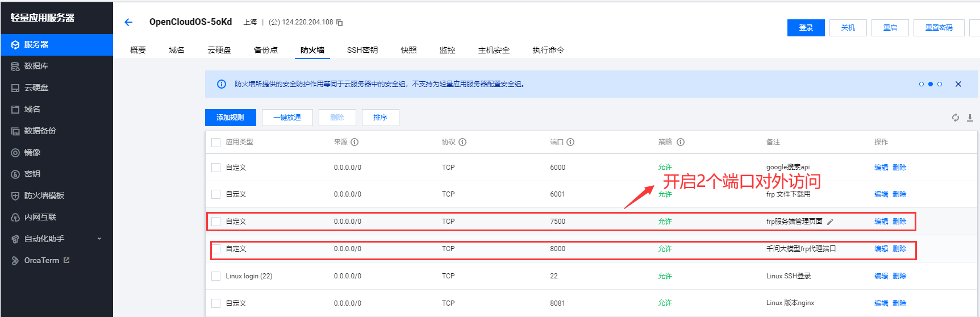980x317 pixels.
Task: Open the 快照 tab
Action: pos(408,50)
